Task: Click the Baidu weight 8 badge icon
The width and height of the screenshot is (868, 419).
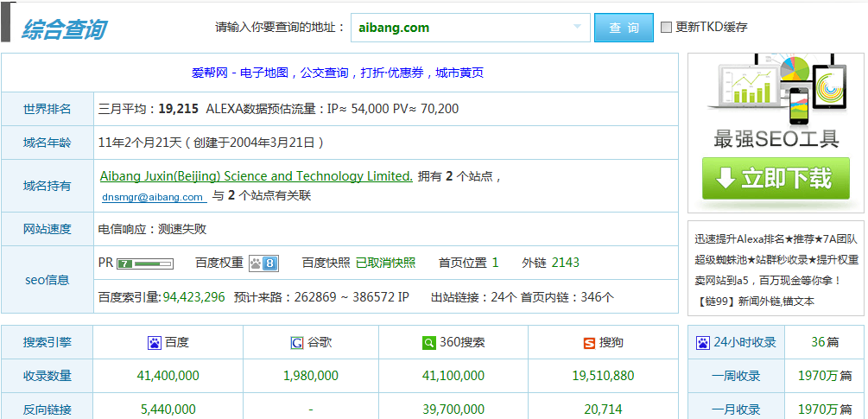Action: point(263,263)
